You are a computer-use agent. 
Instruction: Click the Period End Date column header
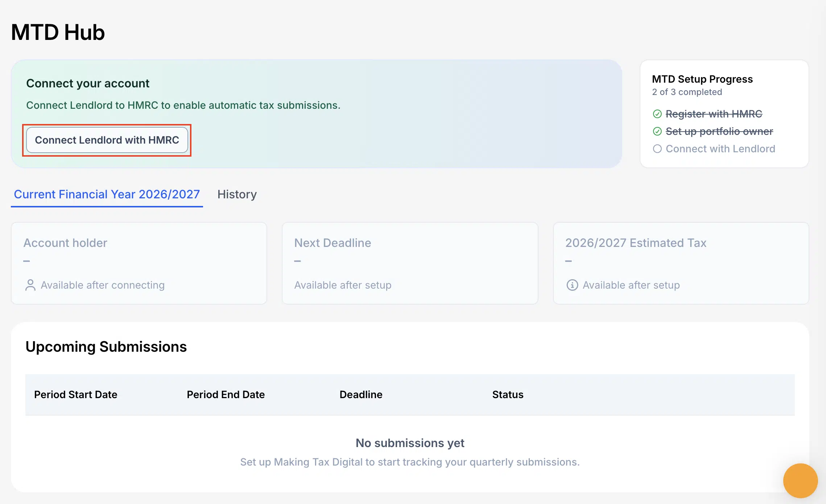[226, 394]
